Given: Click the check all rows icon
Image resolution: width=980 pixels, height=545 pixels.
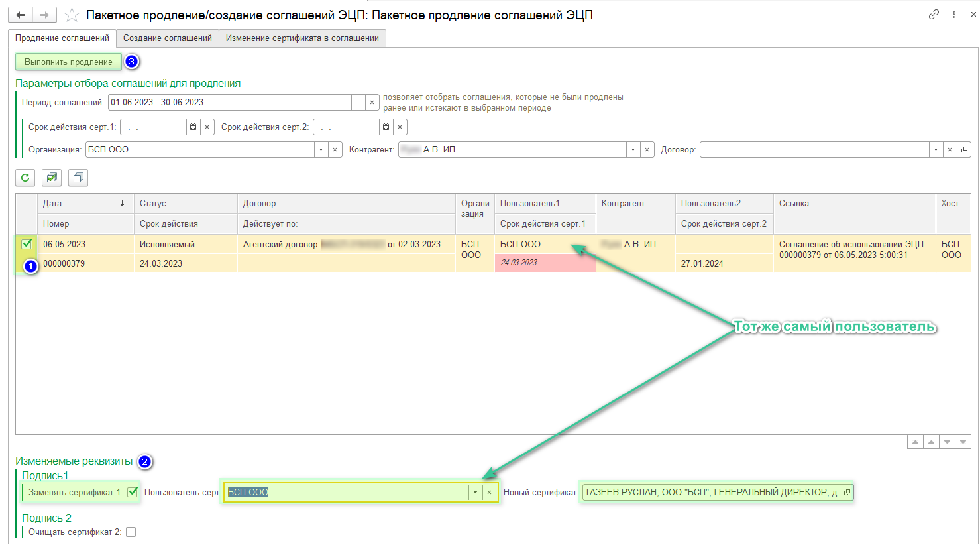Looking at the screenshot, I should (x=52, y=178).
